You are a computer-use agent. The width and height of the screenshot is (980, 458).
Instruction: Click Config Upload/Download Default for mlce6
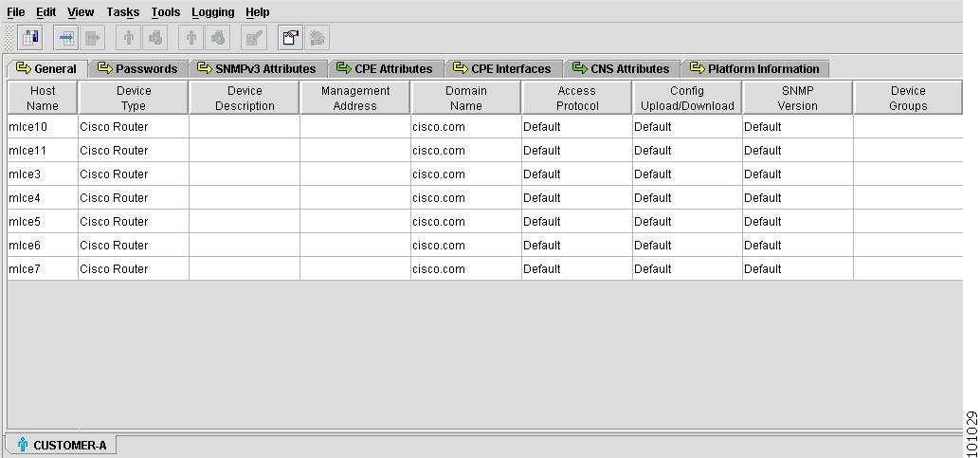(x=687, y=246)
